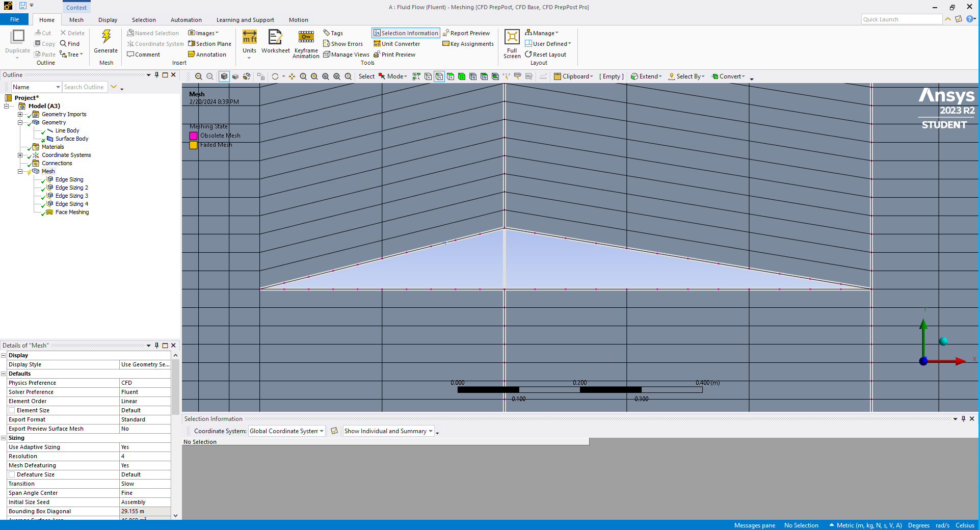
Task: Toggle Selection Information panel button
Action: coord(406,33)
